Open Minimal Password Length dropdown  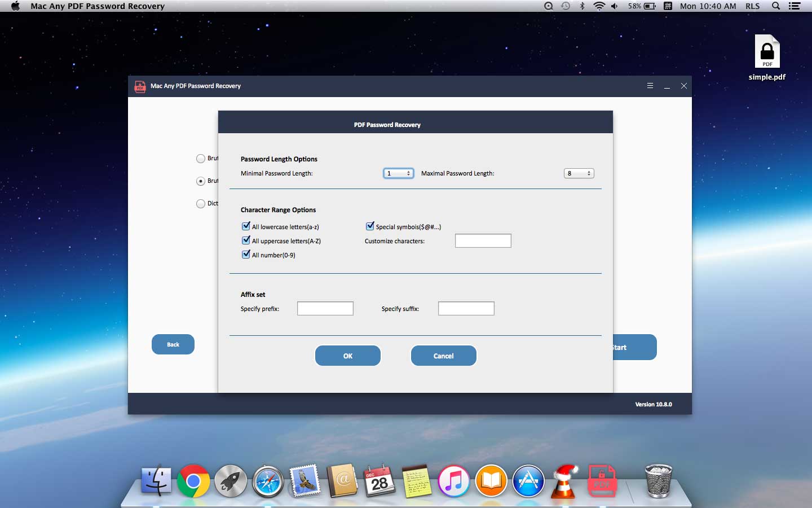(x=399, y=173)
